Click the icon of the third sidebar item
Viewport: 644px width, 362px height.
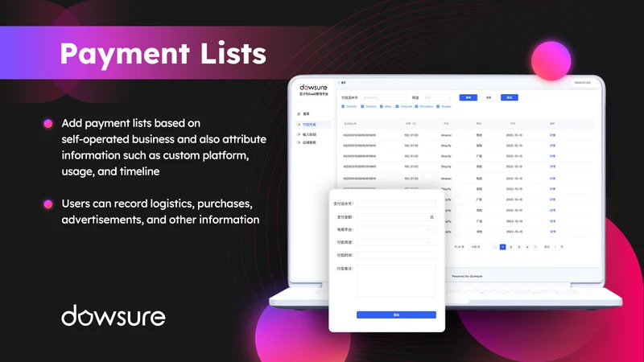[299, 134]
